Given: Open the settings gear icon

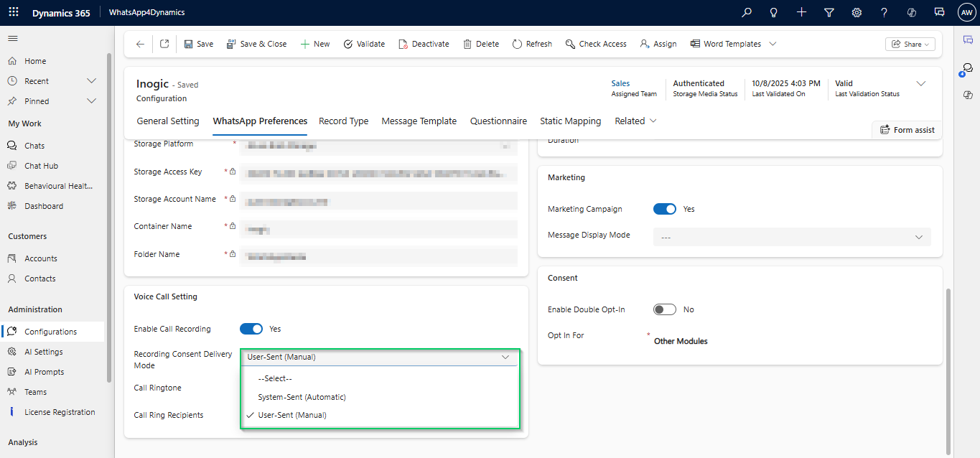Looking at the screenshot, I should coord(857,12).
